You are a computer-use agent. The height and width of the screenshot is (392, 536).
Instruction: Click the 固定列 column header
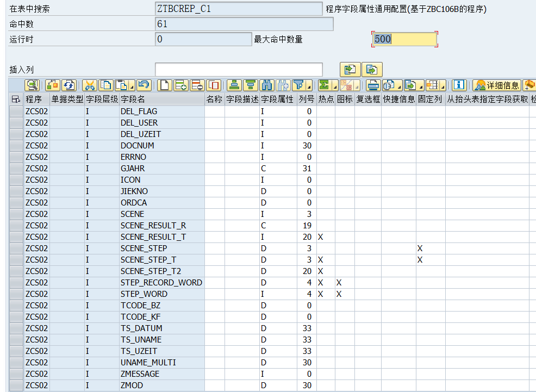[431, 99]
